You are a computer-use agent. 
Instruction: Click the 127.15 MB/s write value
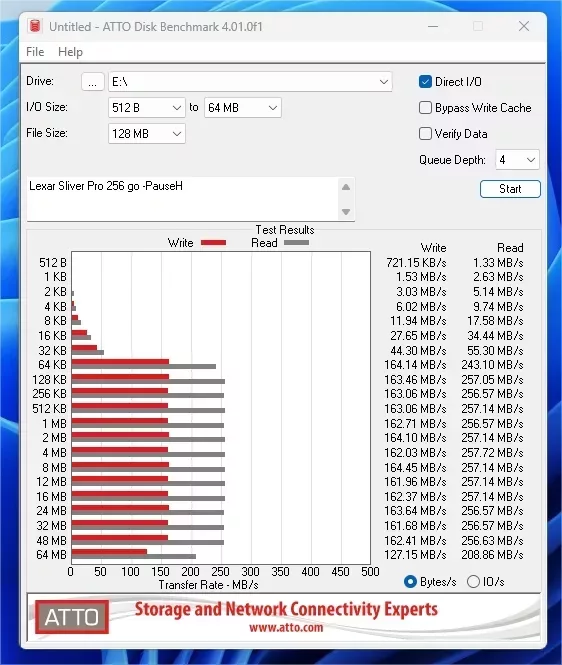tap(415, 555)
